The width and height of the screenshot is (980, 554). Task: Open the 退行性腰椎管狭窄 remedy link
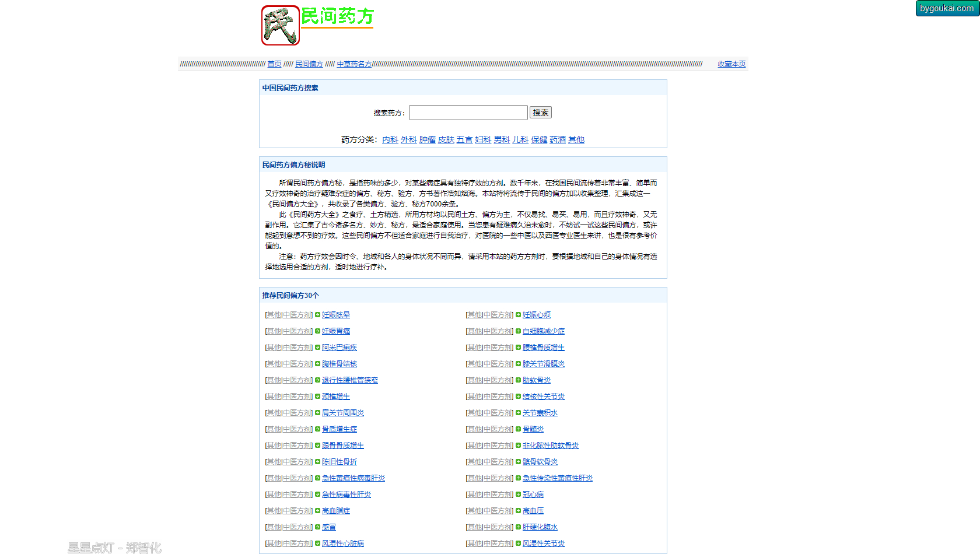(350, 380)
